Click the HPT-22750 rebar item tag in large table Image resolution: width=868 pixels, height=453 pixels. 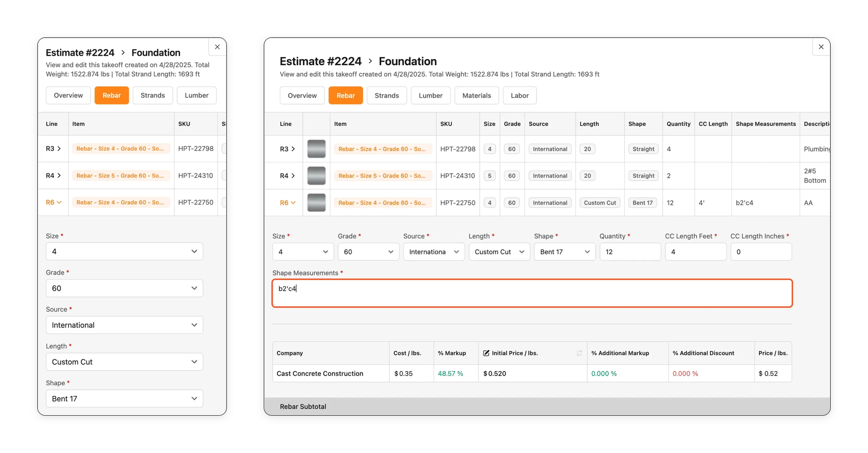(x=382, y=203)
